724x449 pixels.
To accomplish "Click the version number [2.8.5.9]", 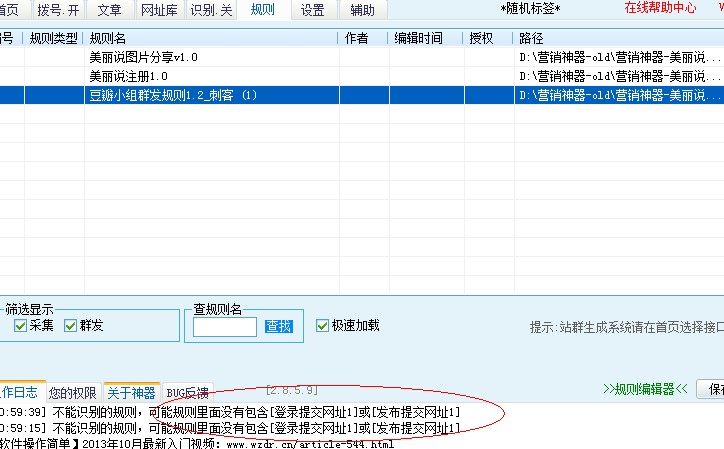I will tap(292, 390).
